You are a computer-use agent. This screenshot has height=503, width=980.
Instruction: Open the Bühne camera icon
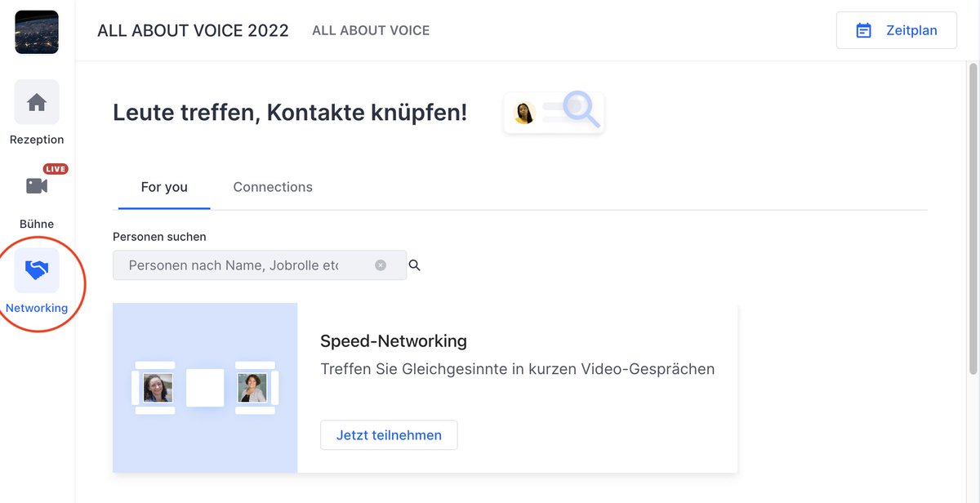click(37, 185)
